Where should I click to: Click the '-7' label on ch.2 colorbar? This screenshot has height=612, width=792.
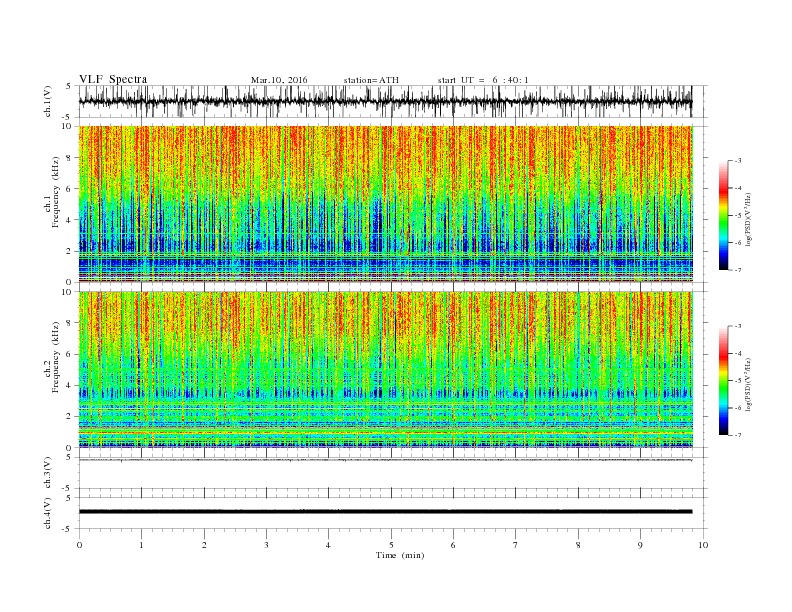pos(738,435)
